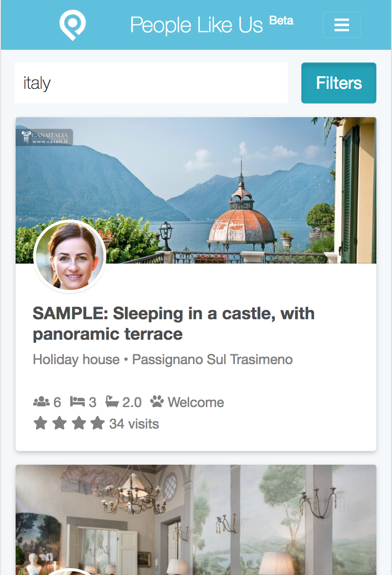Click the bathtub icon for bathrooms
392x575 pixels.
tap(112, 402)
